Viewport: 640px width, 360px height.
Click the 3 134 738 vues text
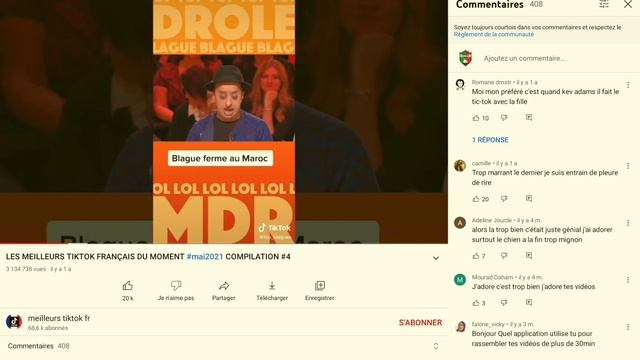[26, 269]
